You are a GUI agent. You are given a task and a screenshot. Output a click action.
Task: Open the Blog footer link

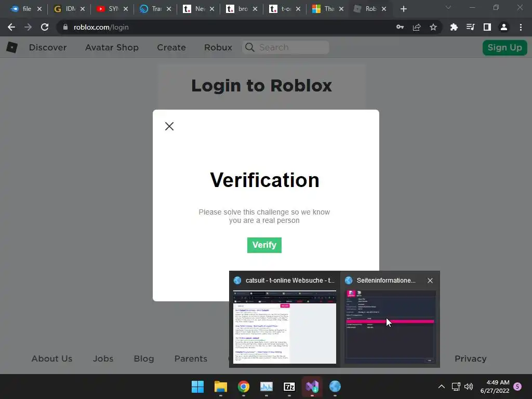[144, 358]
